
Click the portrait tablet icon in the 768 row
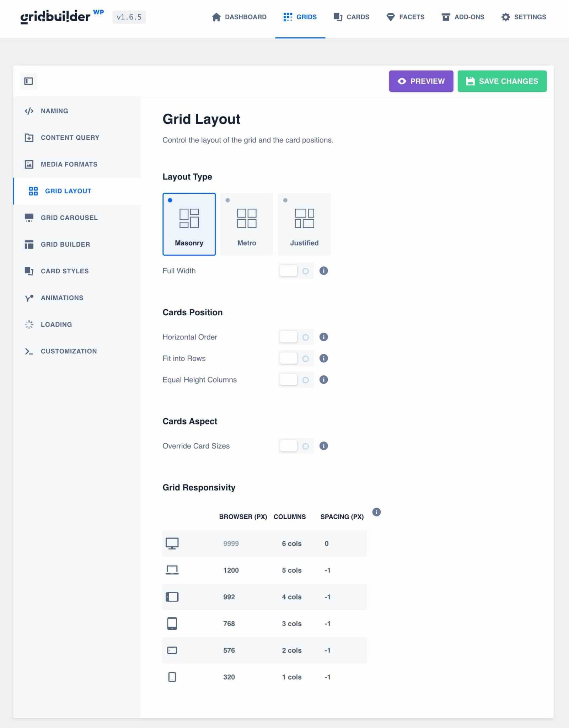(172, 623)
